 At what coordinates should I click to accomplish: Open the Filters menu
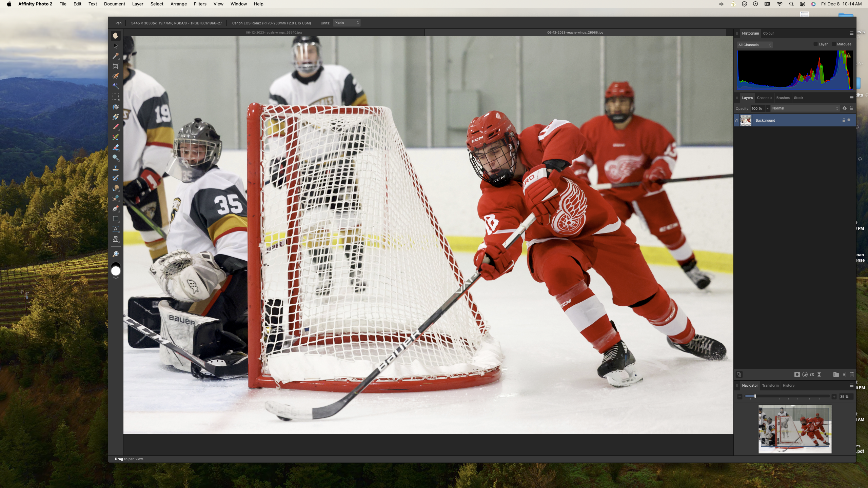tap(200, 4)
